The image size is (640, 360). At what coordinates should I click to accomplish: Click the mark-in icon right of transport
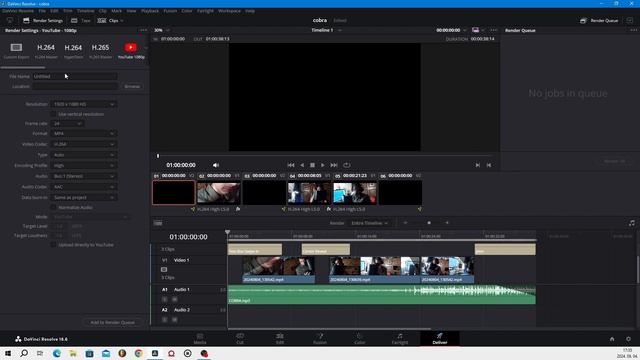coord(478,165)
